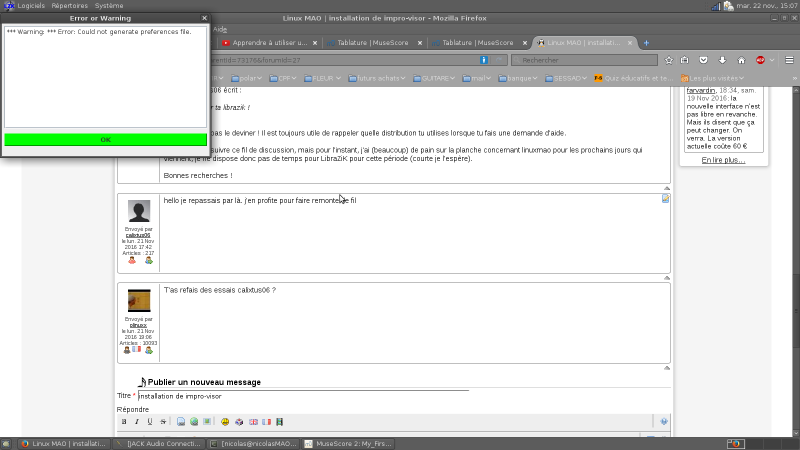Open a new Firefox tab with plus button
Screen dimensions: 800x450
pos(646,43)
